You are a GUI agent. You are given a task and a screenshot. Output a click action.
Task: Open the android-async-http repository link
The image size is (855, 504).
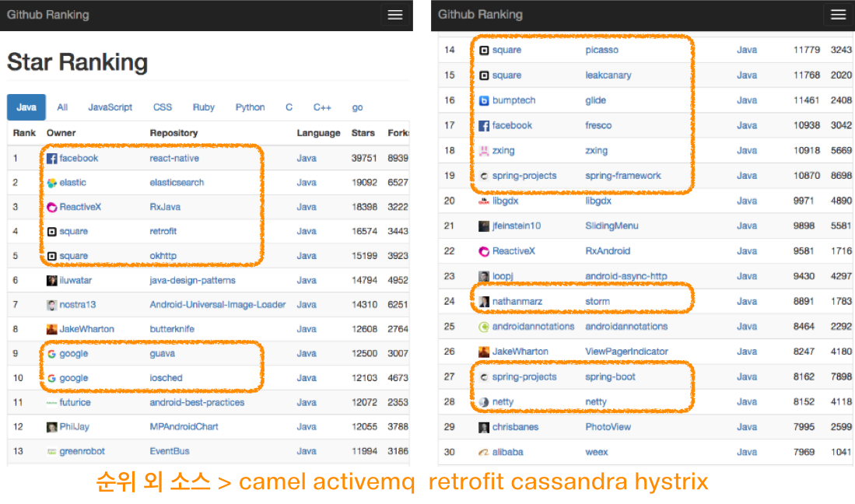click(x=626, y=275)
